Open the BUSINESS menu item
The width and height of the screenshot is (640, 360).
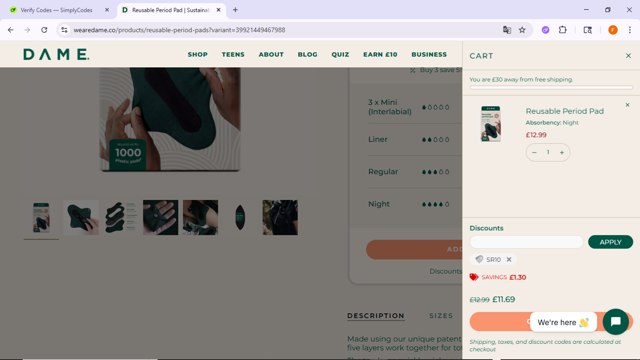(x=429, y=54)
